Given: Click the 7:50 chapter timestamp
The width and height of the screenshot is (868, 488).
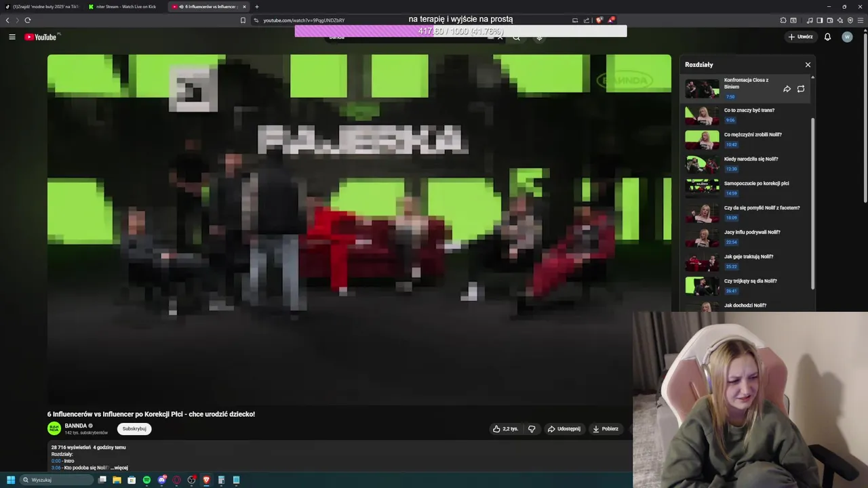Looking at the screenshot, I should click(x=730, y=96).
